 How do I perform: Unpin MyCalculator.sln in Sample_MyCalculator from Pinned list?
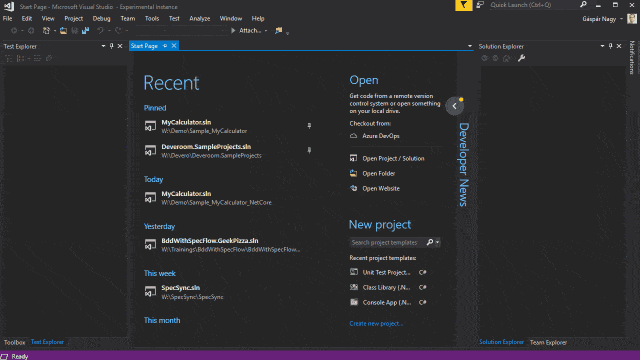coord(309,126)
